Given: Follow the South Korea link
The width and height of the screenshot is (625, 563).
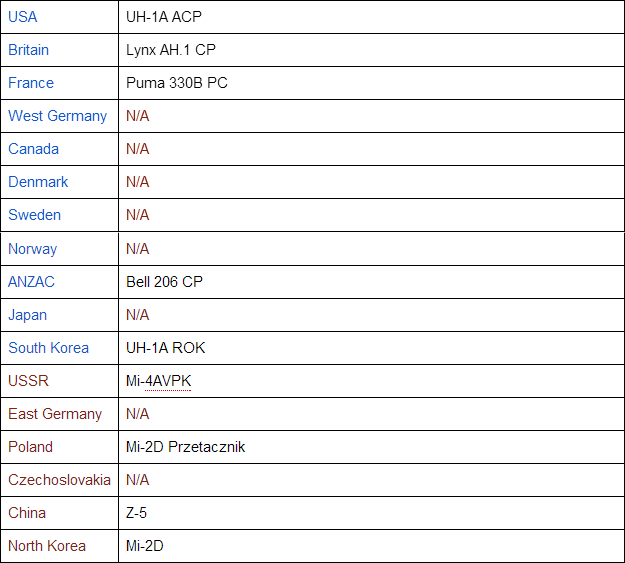Looking at the screenshot, I should [48, 348].
